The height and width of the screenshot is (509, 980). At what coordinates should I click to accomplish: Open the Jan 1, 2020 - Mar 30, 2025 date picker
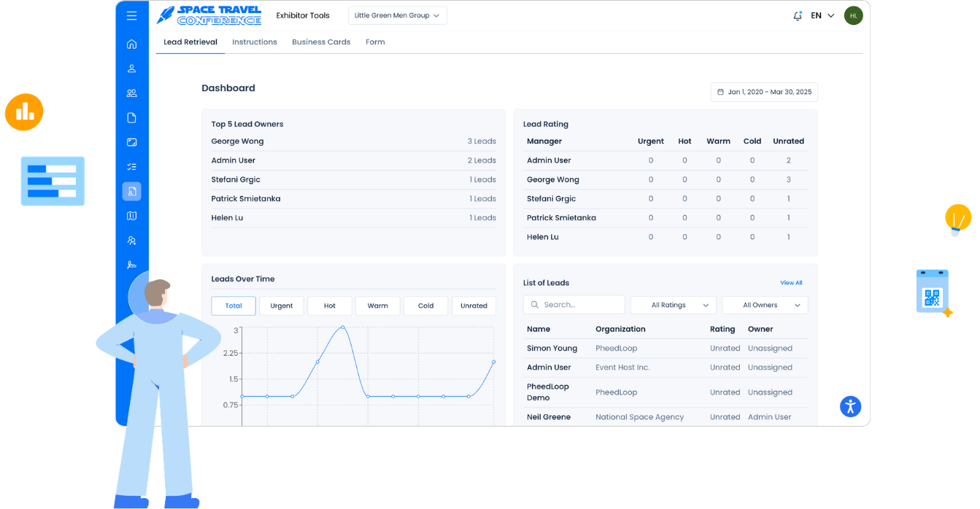(x=764, y=92)
